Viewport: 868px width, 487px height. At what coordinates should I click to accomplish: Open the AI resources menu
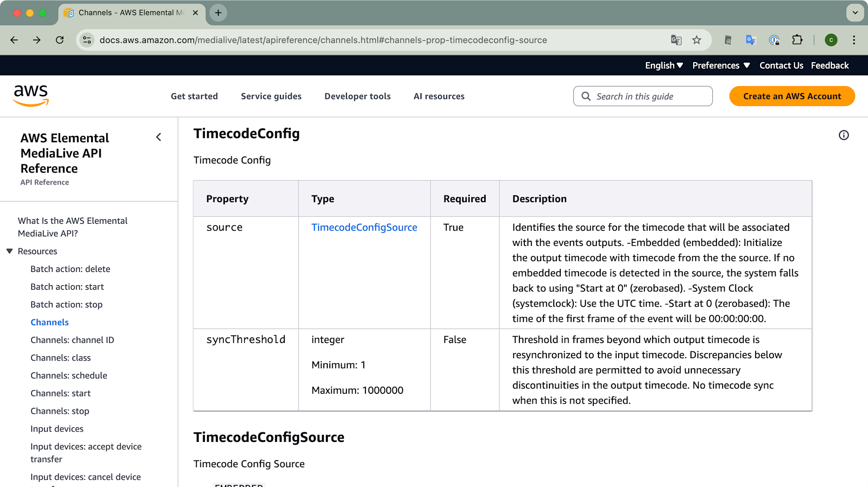tap(439, 96)
